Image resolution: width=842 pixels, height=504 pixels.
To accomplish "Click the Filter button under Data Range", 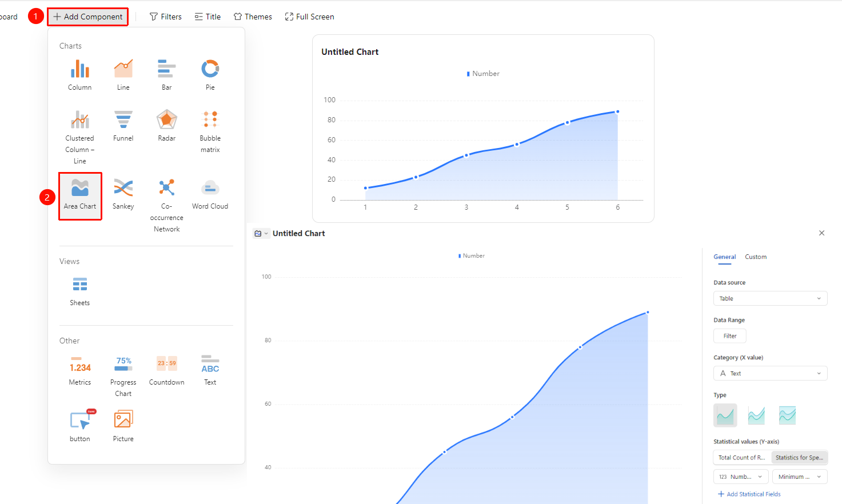I will [730, 336].
